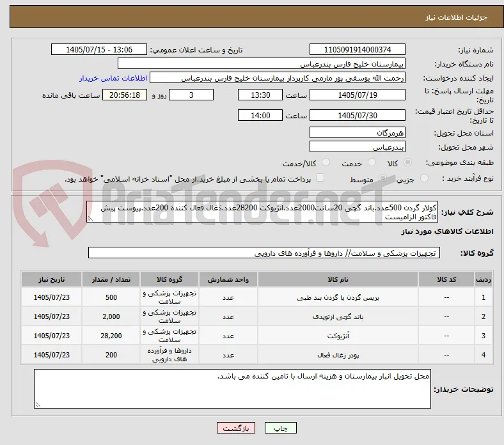
Task: Toggle the Islamic treasury payment checkbox
Action: (320, 178)
